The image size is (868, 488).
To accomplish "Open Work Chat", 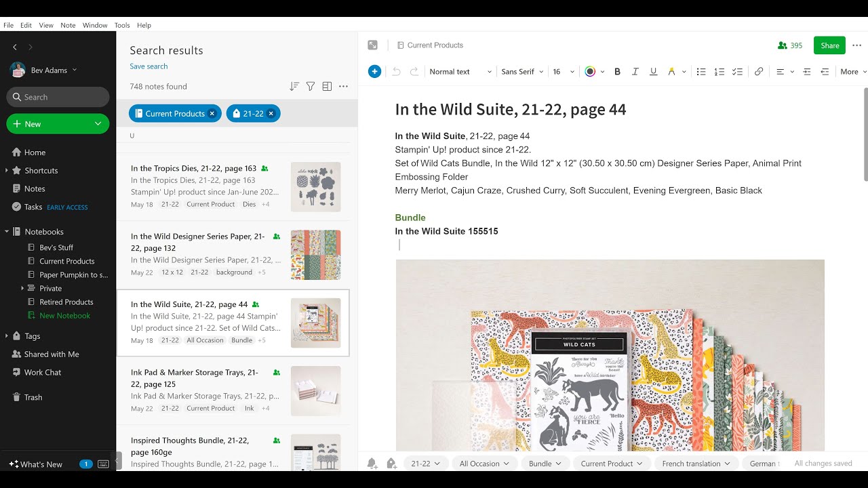I will 43,373.
